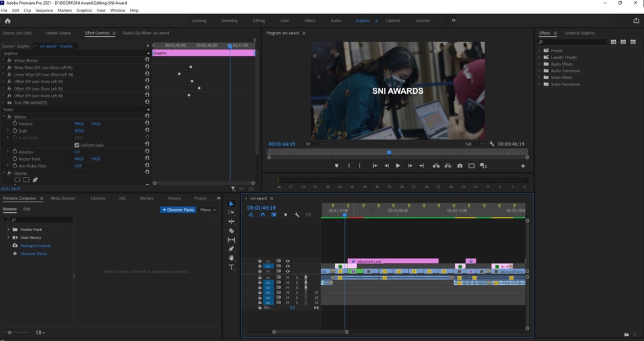Go to Out point
This screenshot has height=341, width=644.
click(421, 165)
